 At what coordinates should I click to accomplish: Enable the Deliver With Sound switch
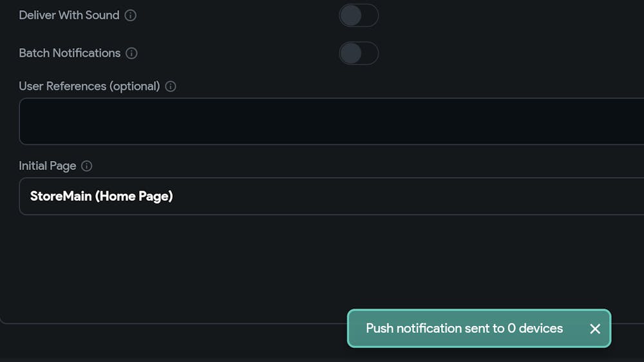(x=359, y=15)
